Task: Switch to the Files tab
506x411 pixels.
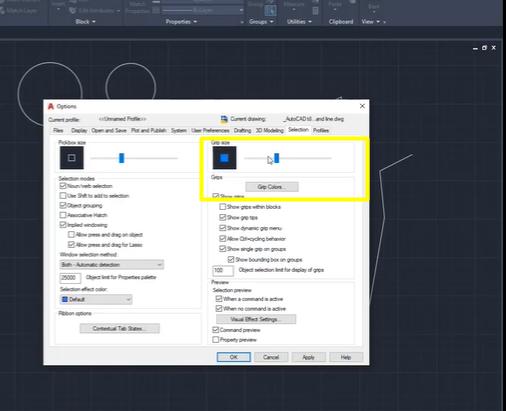Action: click(x=58, y=130)
